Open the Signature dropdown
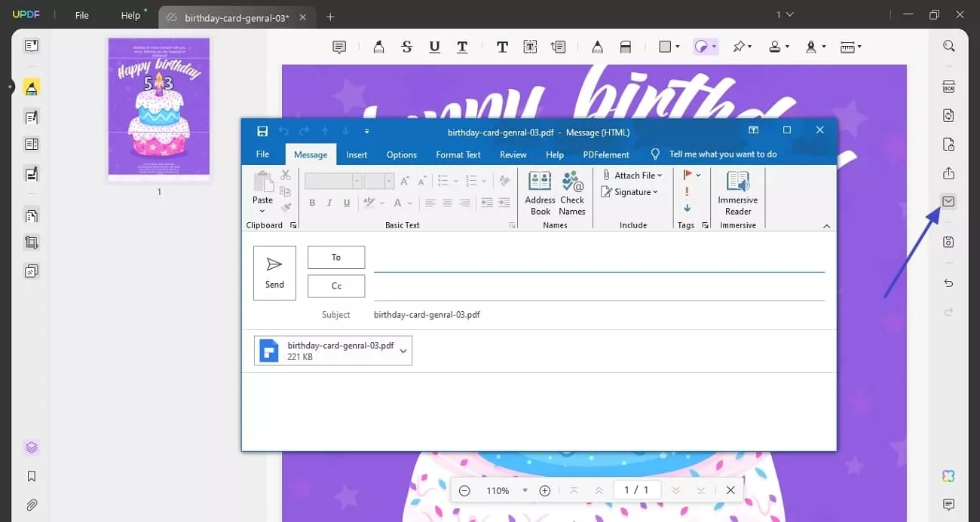Screen dimensions: 980x522 tap(629, 192)
